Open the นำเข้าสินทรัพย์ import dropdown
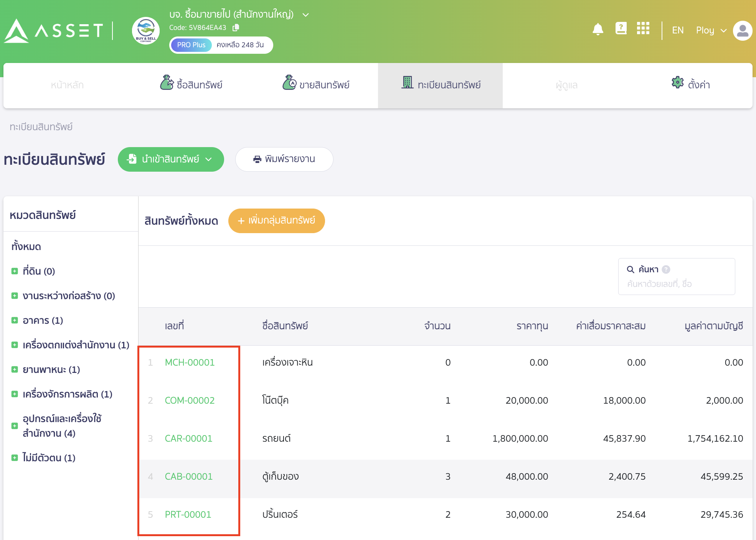Viewport: 756px width, 540px height. (x=171, y=159)
